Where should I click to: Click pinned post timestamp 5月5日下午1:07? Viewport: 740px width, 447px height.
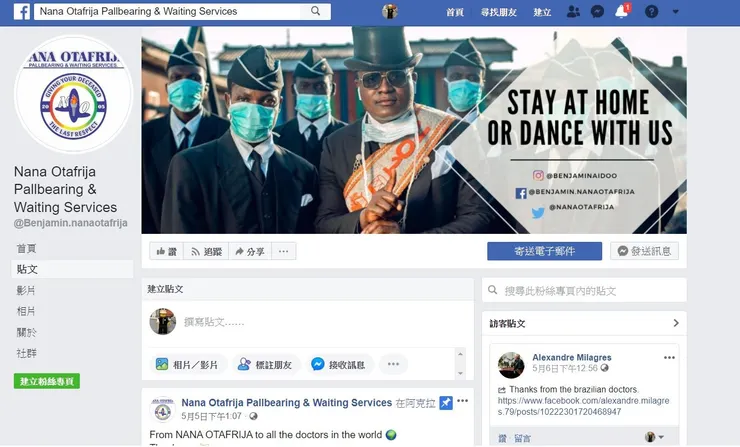coord(211,416)
